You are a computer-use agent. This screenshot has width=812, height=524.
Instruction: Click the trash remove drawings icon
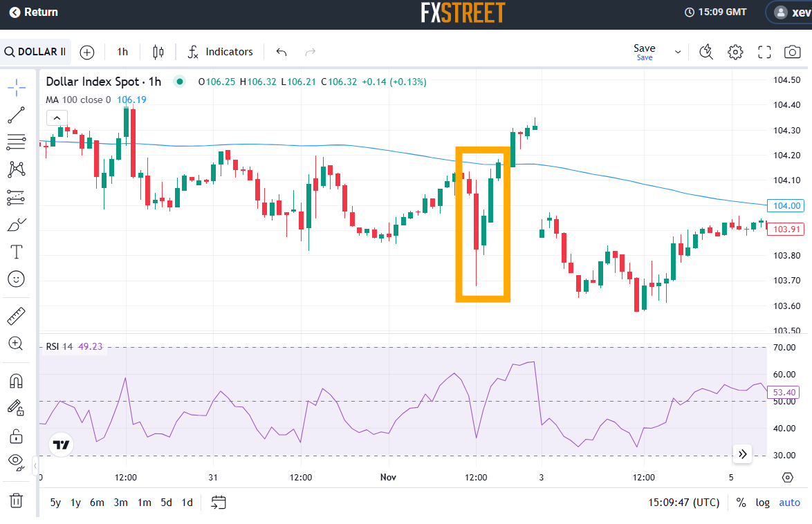click(17, 500)
